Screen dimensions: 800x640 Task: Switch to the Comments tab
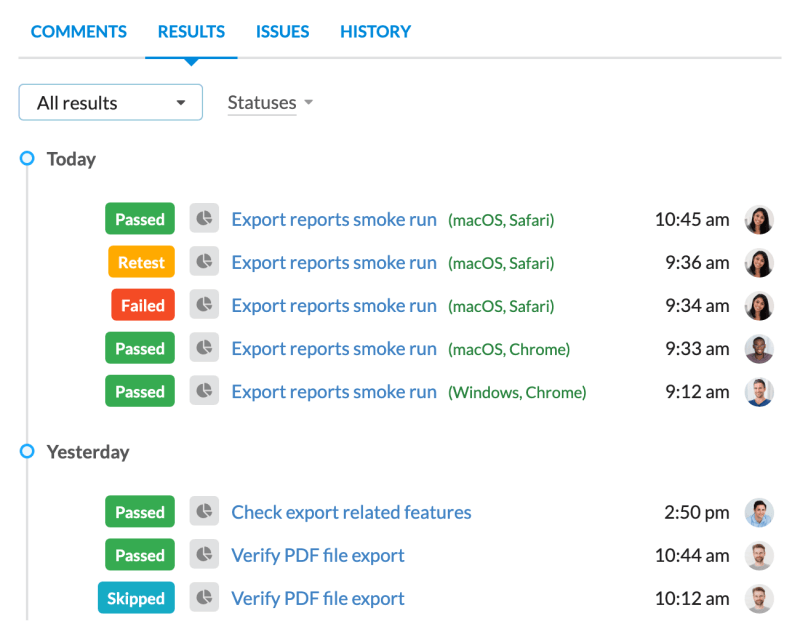point(79,32)
